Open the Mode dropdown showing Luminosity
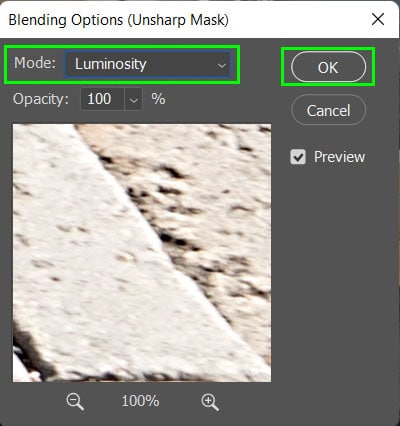The height and width of the screenshot is (426, 400). tap(147, 64)
